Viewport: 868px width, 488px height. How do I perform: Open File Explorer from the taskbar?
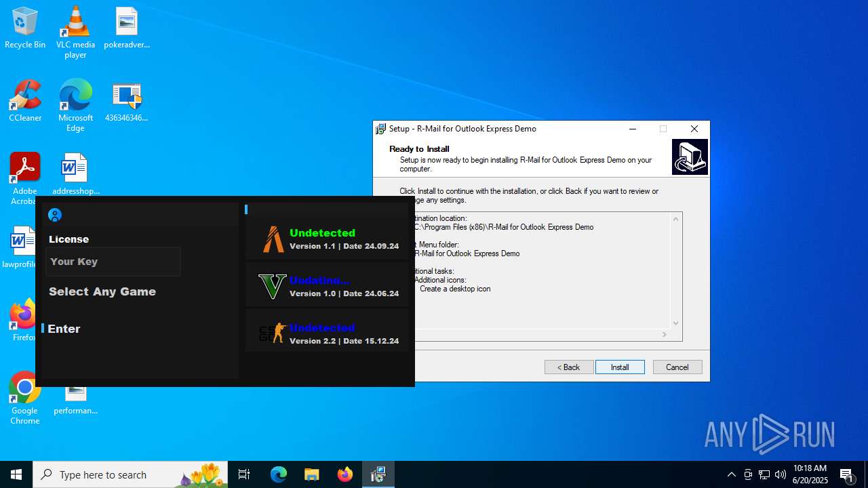(x=312, y=474)
